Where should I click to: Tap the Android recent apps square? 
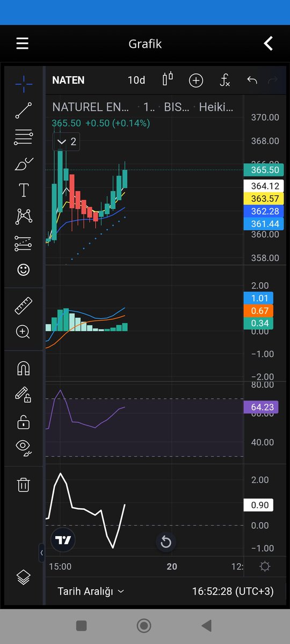coord(82,626)
